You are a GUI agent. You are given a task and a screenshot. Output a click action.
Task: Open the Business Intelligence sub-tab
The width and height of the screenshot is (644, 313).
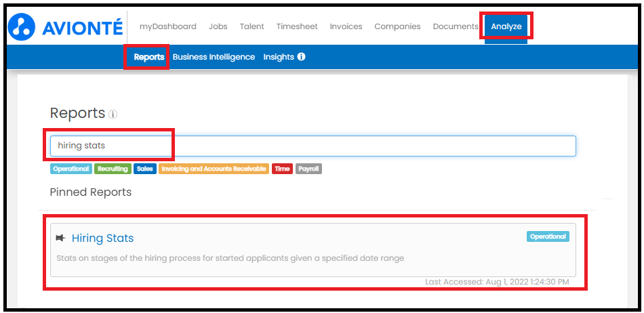pos(214,57)
